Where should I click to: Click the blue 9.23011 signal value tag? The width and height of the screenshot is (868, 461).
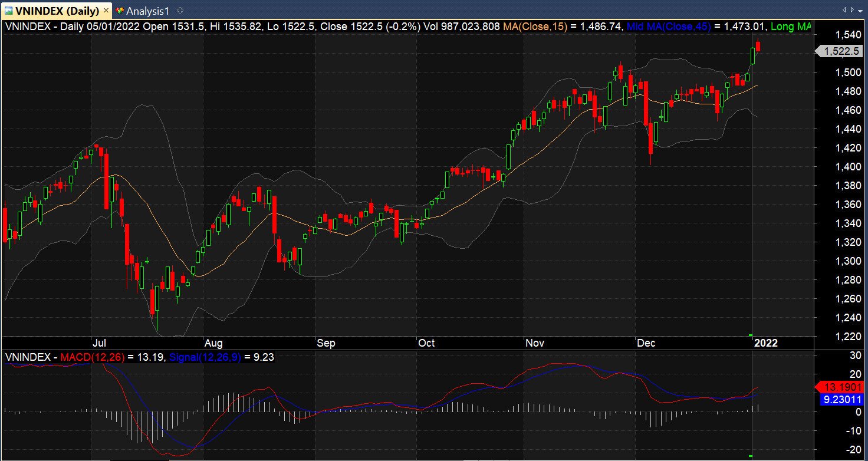tap(843, 399)
